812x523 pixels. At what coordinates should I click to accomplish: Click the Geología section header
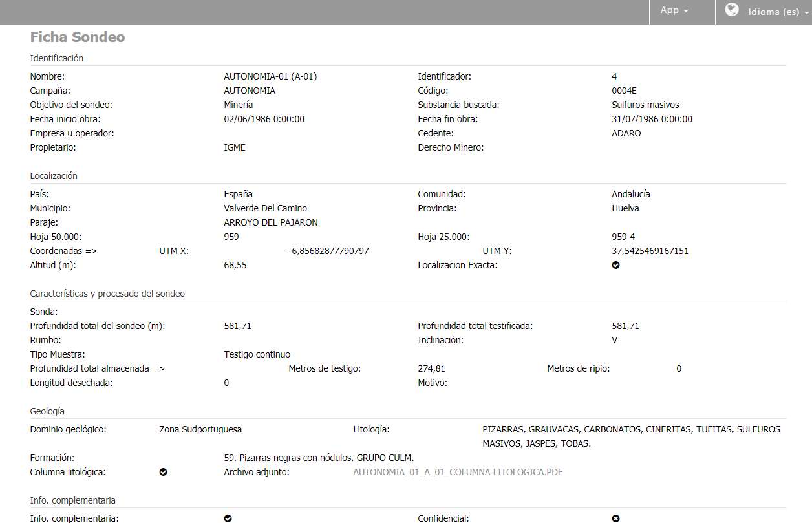tap(47, 411)
